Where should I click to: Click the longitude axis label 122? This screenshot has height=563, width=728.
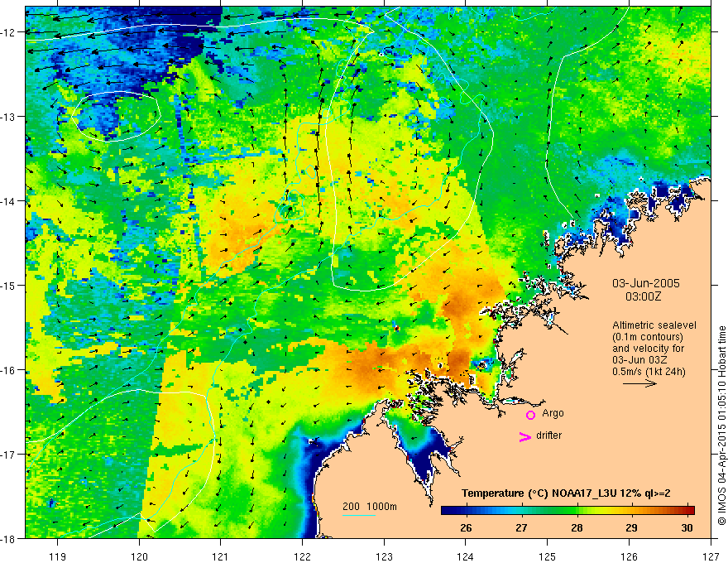pyautogui.click(x=302, y=556)
